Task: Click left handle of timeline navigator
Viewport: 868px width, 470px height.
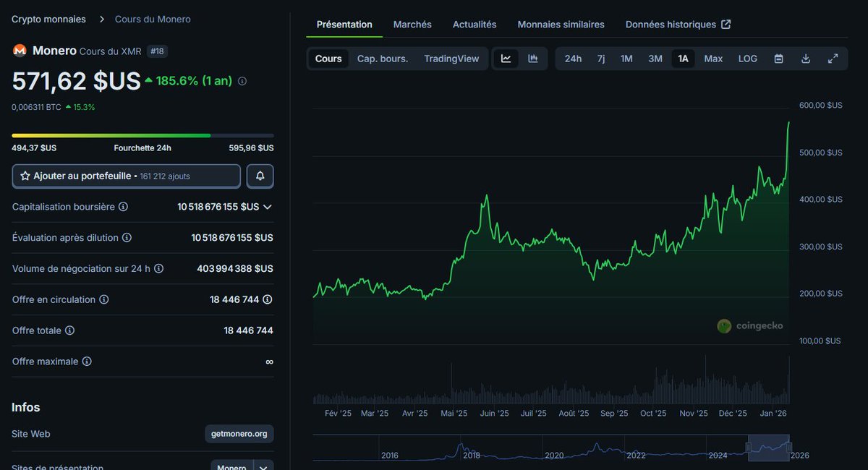Action: click(x=749, y=447)
